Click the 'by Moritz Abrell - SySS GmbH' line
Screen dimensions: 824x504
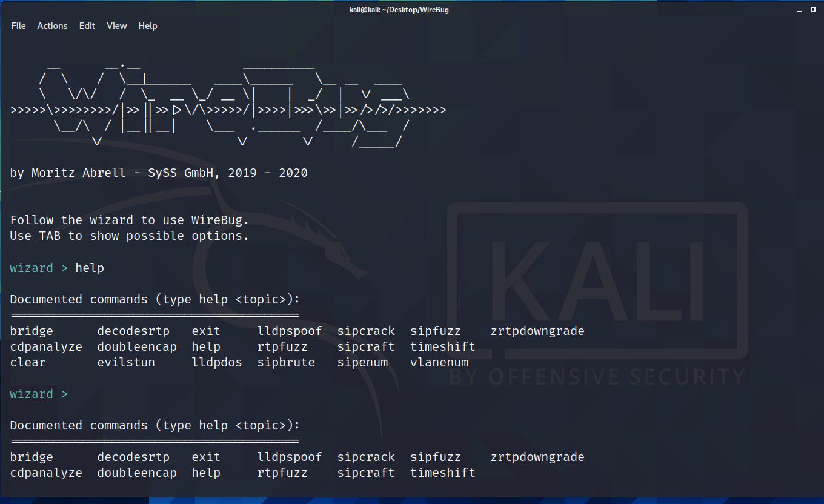(159, 173)
